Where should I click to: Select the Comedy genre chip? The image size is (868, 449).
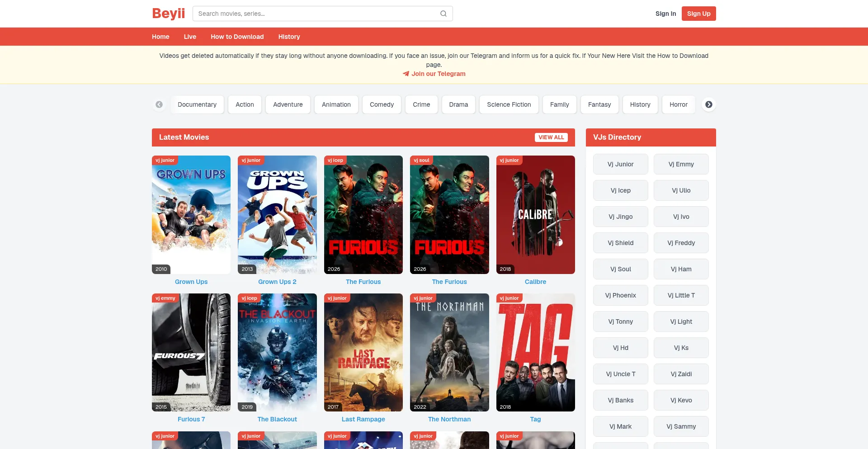(382, 104)
